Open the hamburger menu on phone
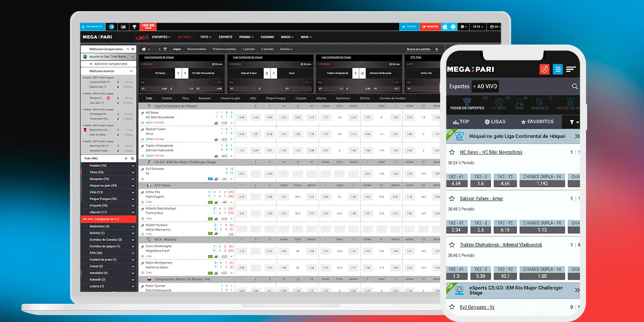The height and width of the screenshot is (322, 644). click(571, 69)
